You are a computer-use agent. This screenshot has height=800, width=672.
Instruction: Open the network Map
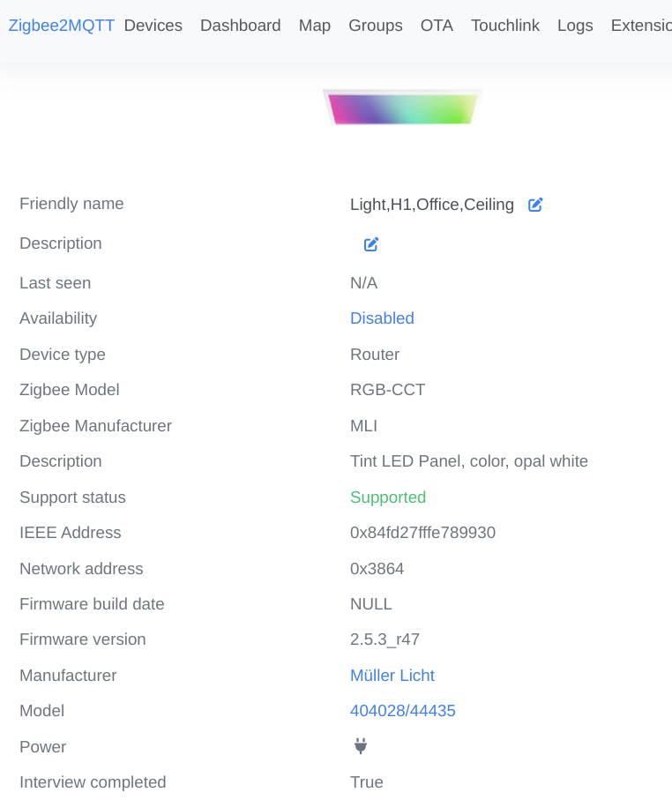315,26
